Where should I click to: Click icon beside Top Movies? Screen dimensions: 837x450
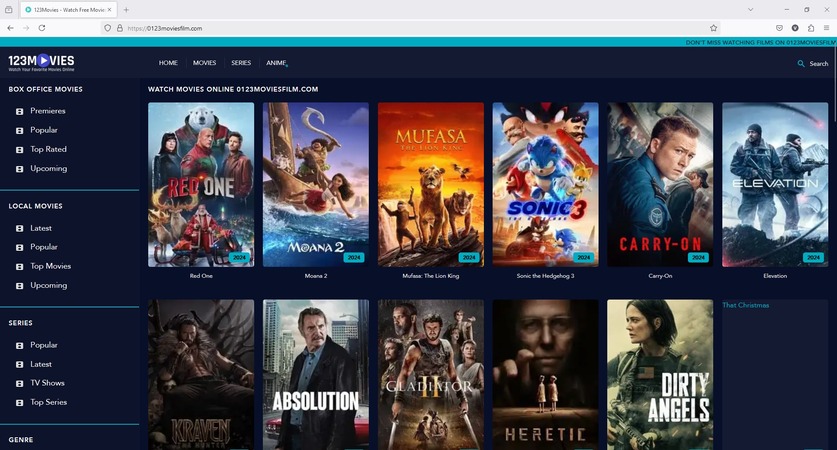(x=20, y=266)
